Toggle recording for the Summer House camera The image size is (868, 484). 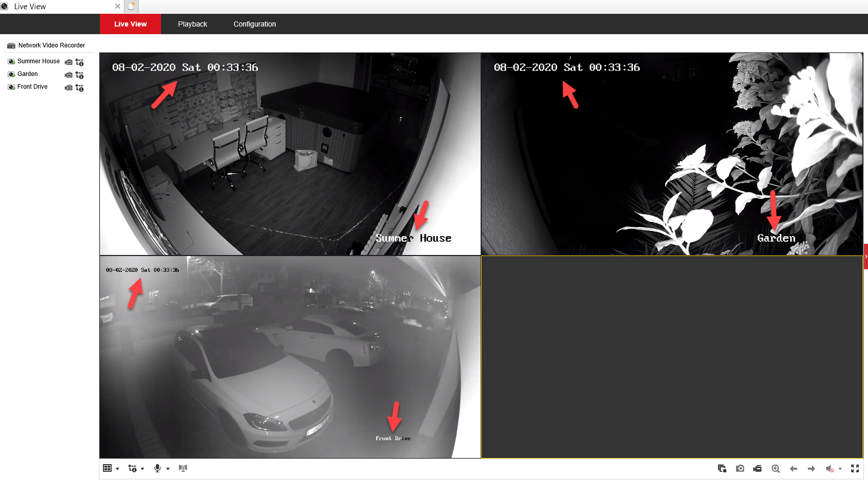coord(69,62)
